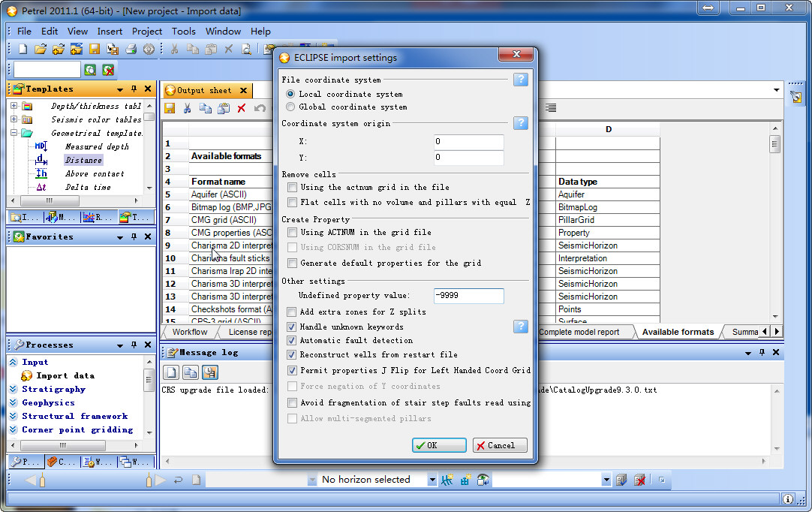Select Local coordinate system radio button
Screen dimensions: 812x512
(x=290, y=94)
